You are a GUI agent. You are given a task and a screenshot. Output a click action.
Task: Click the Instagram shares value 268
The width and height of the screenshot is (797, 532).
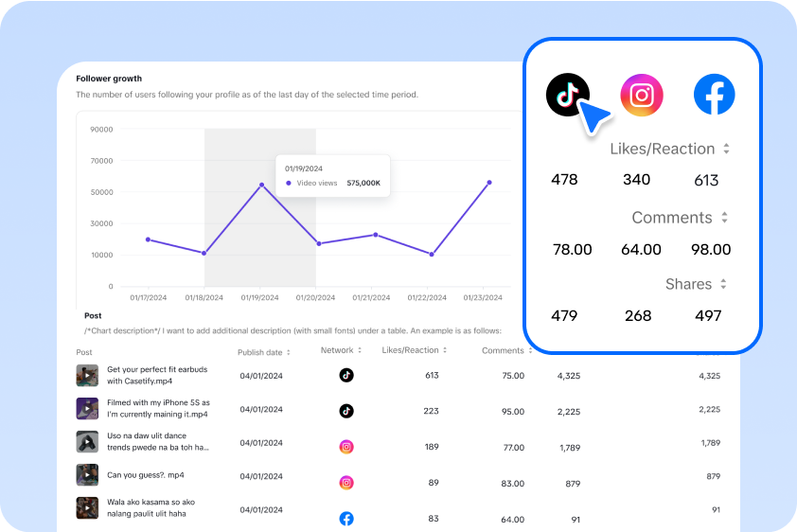[638, 316]
